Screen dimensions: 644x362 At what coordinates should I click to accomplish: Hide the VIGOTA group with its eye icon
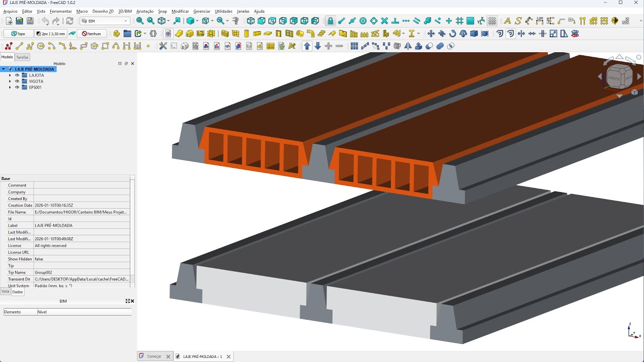[17, 81]
